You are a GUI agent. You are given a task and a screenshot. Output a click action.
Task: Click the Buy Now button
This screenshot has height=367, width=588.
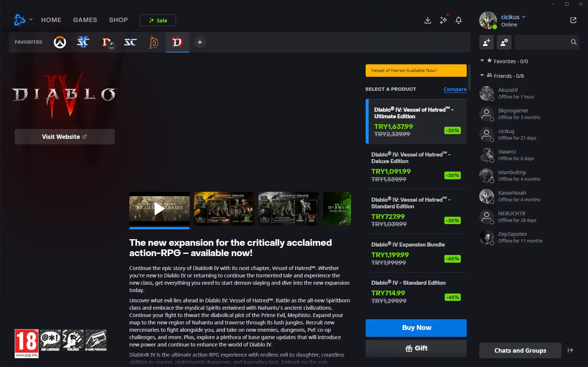pos(416,328)
